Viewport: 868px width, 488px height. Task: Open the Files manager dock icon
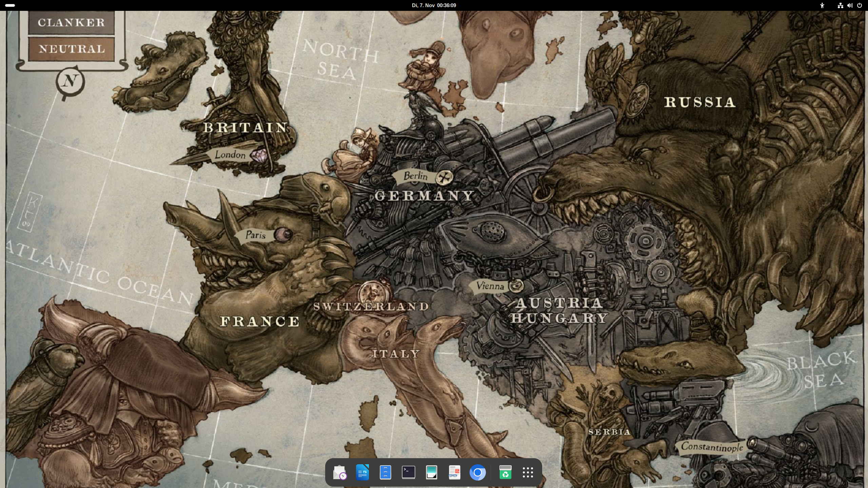click(386, 472)
